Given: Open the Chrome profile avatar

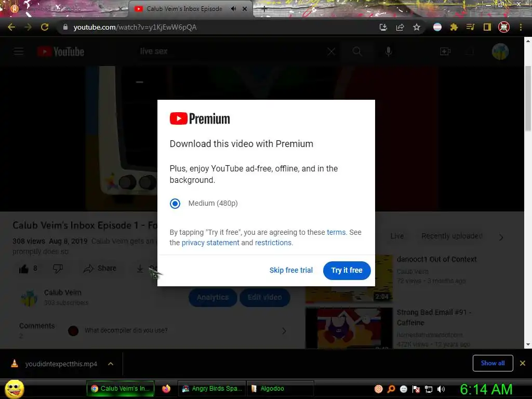Looking at the screenshot, I should (x=504, y=27).
